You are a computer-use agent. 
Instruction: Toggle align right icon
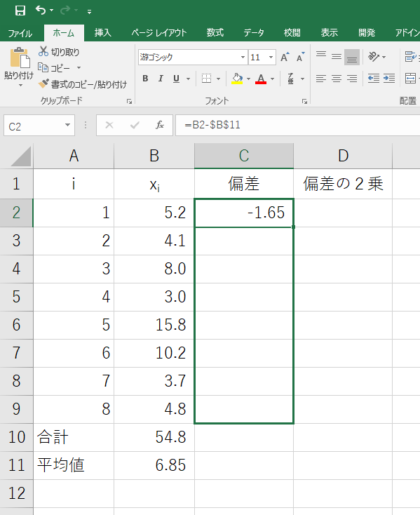352,79
